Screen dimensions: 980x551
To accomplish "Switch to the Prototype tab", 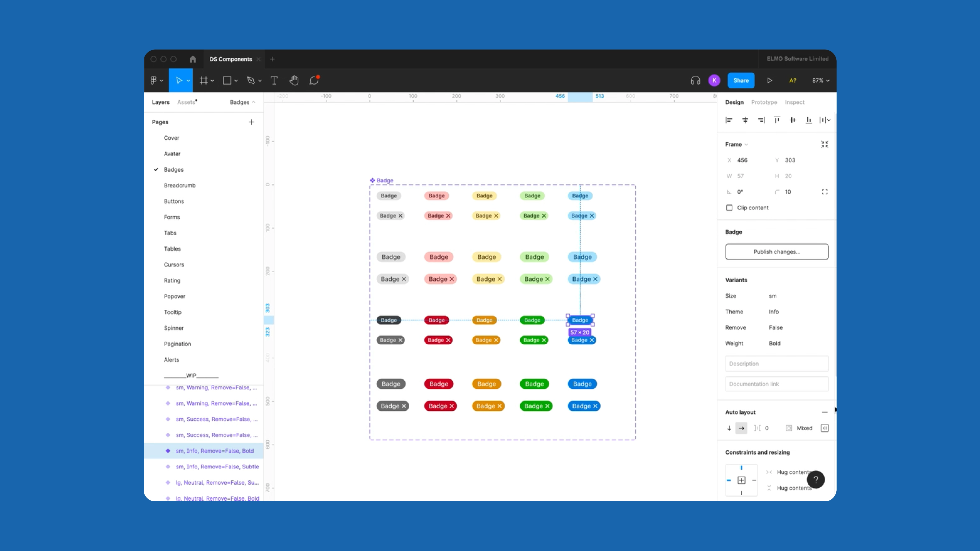I will pos(764,102).
